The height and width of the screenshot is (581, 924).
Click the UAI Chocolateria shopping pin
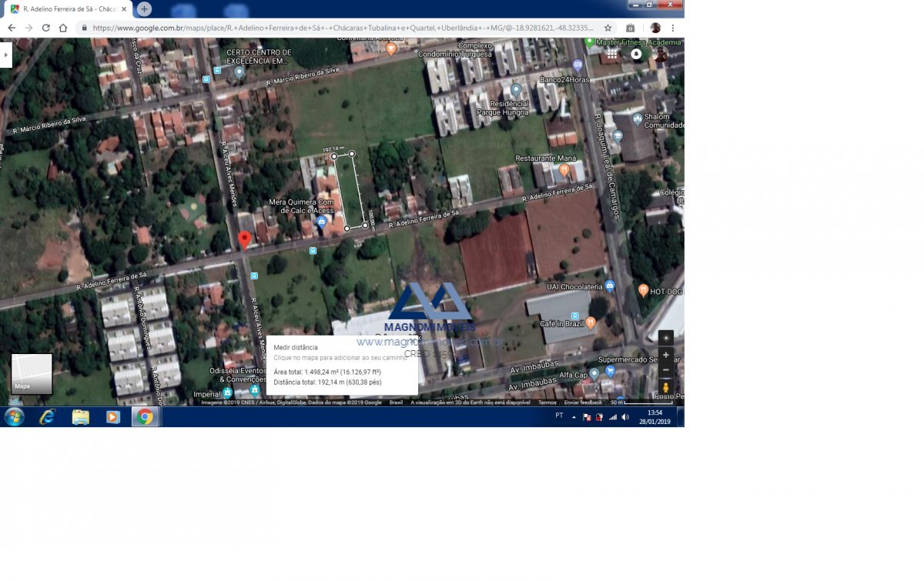click(610, 286)
